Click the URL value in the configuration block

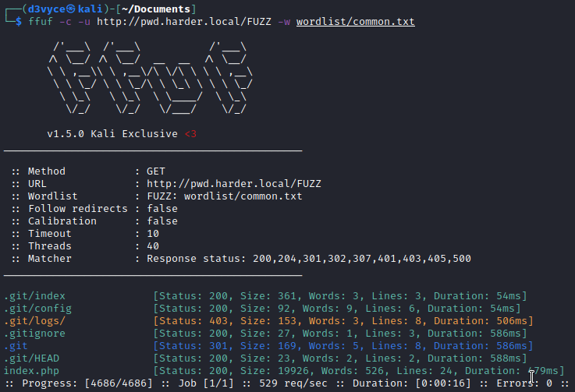[234, 184]
